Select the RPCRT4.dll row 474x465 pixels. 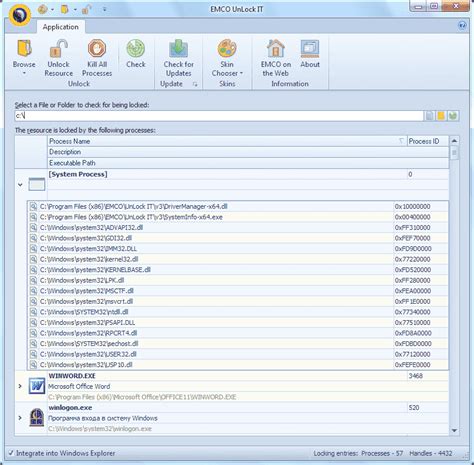238,333
